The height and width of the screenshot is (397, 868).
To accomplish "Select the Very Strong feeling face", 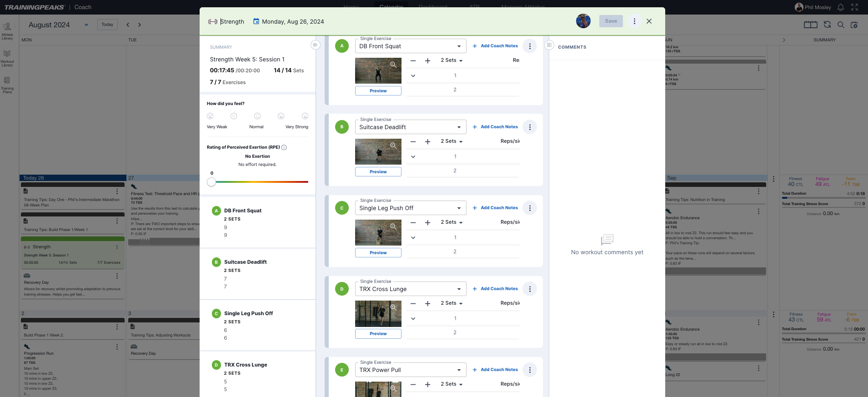I will [x=305, y=116].
